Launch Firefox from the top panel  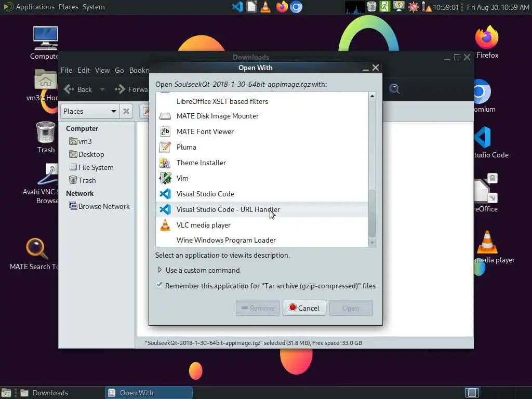pos(282,7)
